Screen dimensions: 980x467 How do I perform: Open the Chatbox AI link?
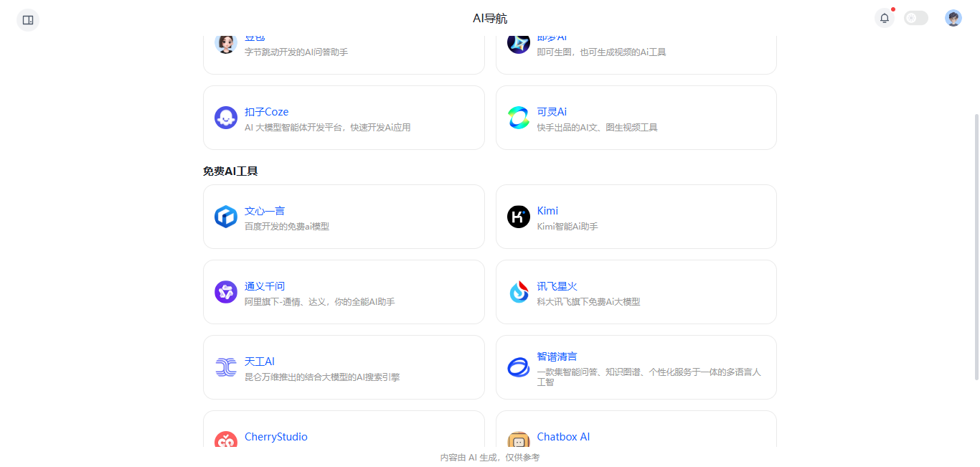(564, 437)
